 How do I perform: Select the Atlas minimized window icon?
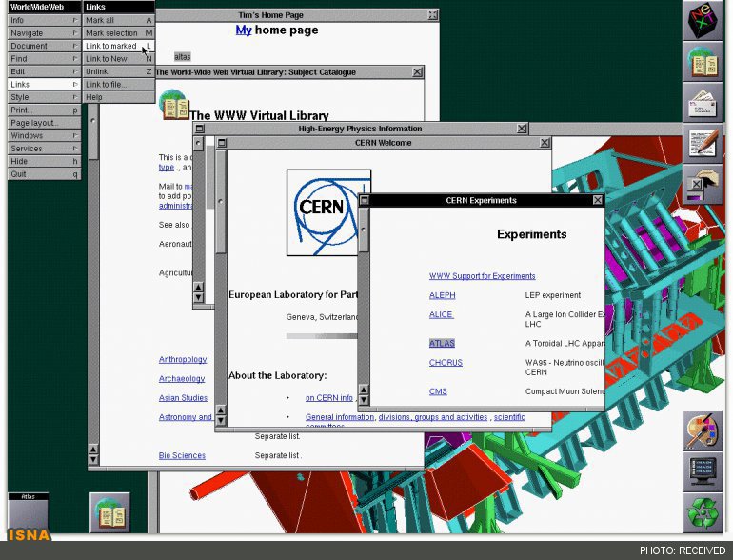(28, 512)
